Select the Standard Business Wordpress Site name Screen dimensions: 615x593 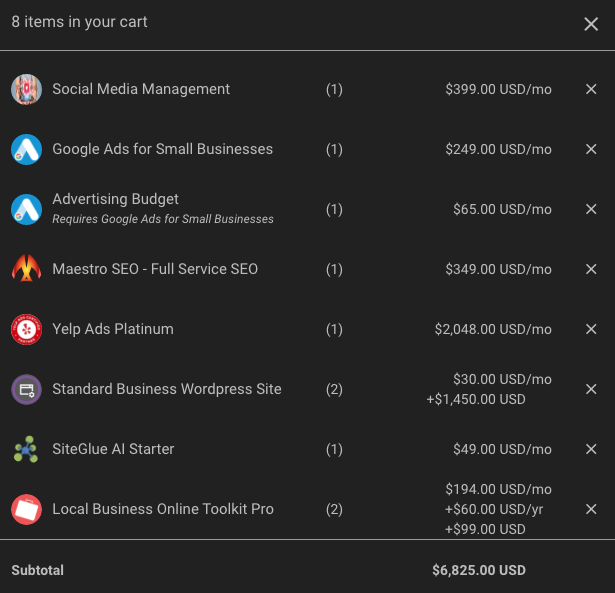pos(167,389)
